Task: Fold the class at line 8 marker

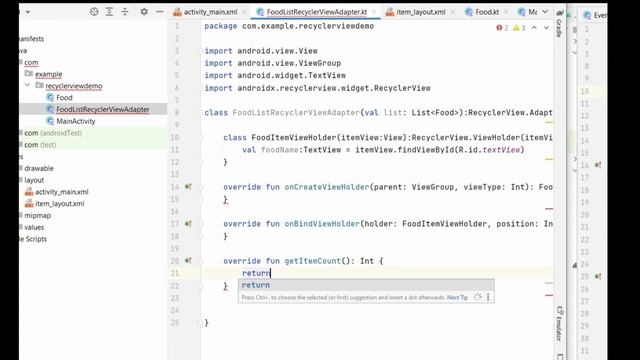Action: [x=200, y=113]
